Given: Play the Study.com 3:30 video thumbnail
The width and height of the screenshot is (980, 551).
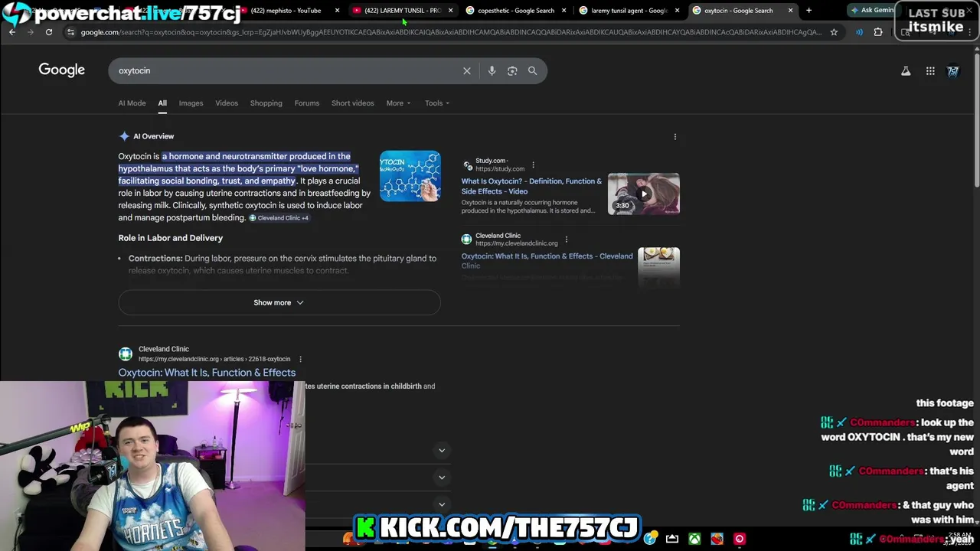Looking at the screenshot, I should (643, 194).
